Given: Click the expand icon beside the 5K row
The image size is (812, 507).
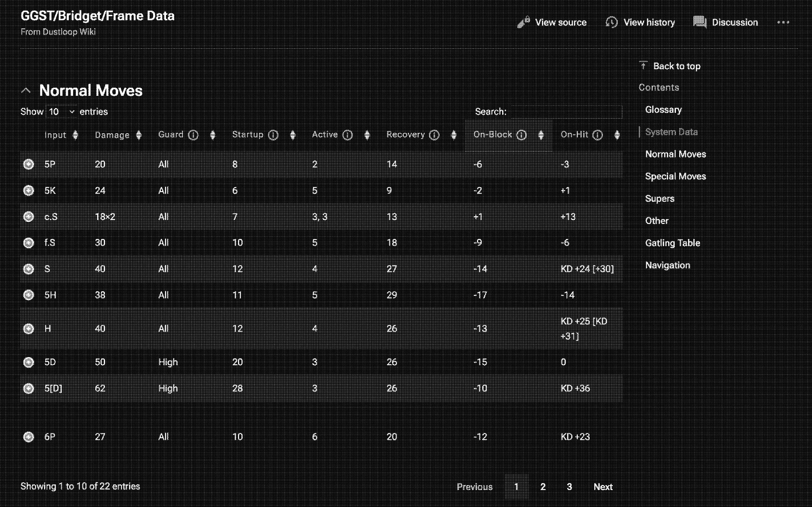Looking at the screenshot, I should 28,190.
